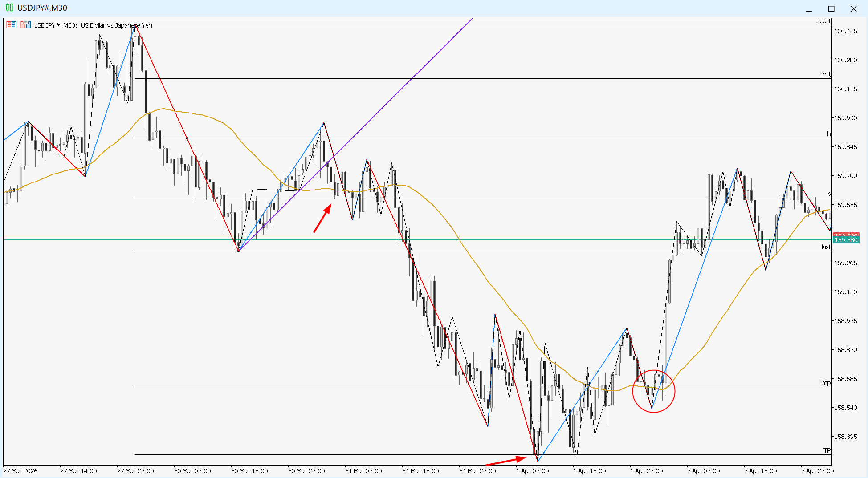The height and width of the screenshot is (478, 868).
Task: Click the green 159.380 bid price tag
Action: click(x=845, y=240)
